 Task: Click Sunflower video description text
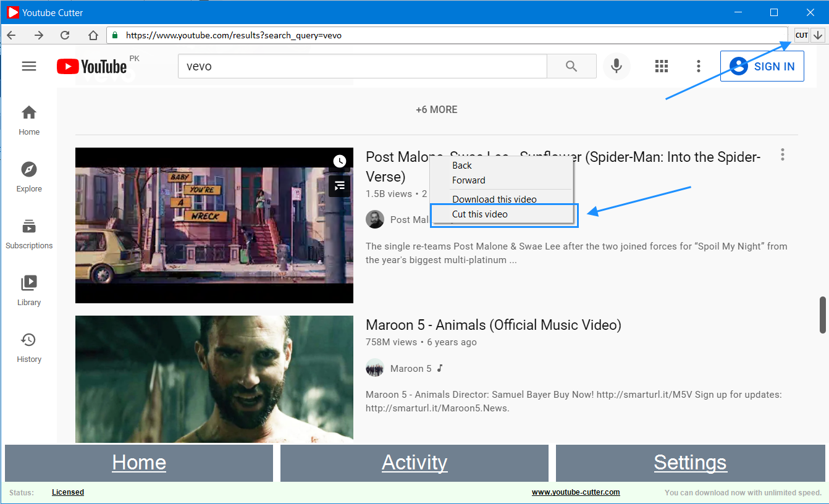(576, 253)
